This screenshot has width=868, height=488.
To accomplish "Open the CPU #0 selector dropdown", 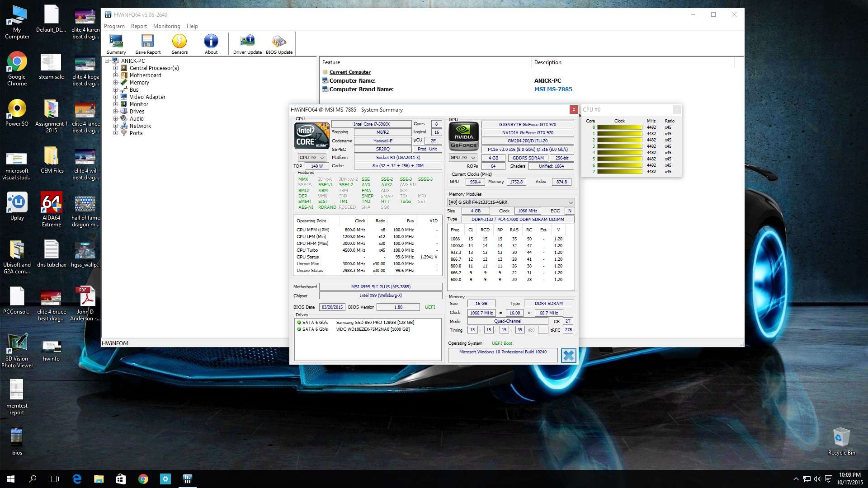I will click(312, 158).
